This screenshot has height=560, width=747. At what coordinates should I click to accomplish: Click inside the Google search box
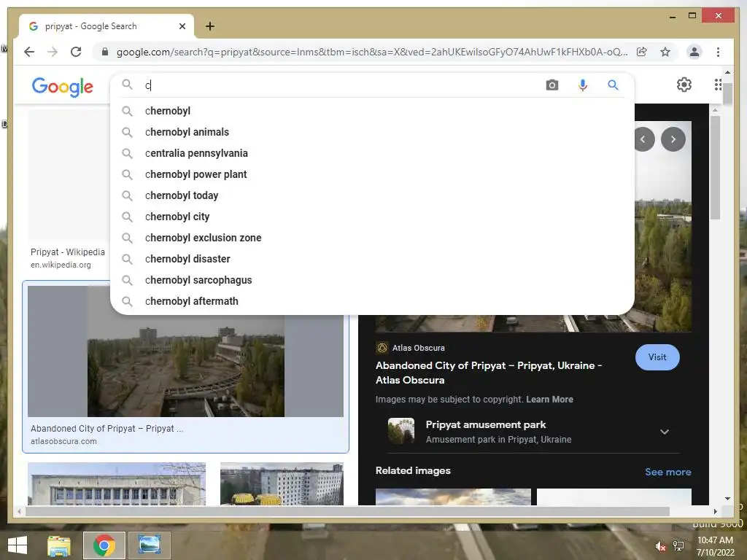click(x=341, y=85)
